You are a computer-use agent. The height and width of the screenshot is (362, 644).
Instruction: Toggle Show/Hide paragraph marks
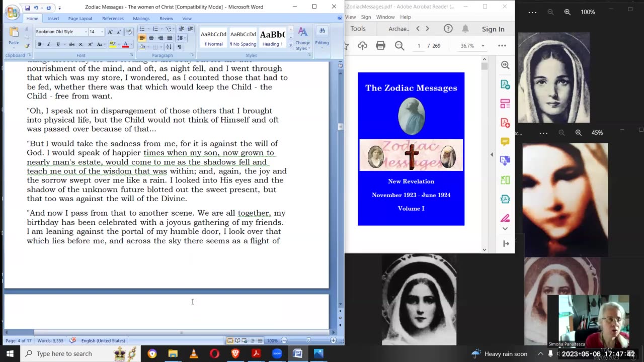click(179, 46)
